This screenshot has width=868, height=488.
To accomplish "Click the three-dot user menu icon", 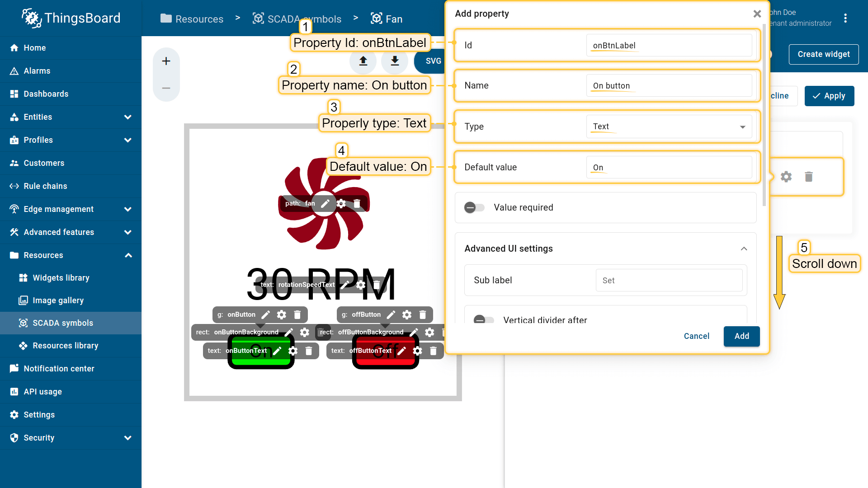I will click(845, 18).
